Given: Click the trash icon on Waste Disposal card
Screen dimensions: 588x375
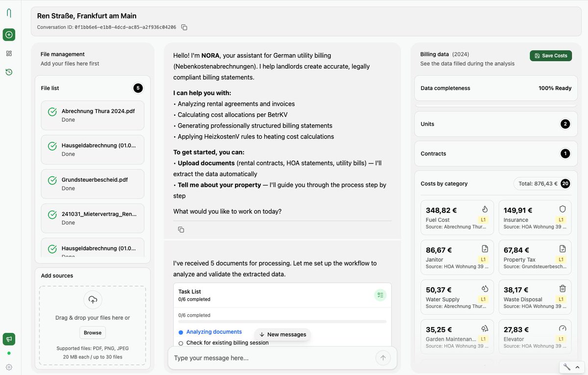Looking at the screenshot, I should tap(563, 288).
